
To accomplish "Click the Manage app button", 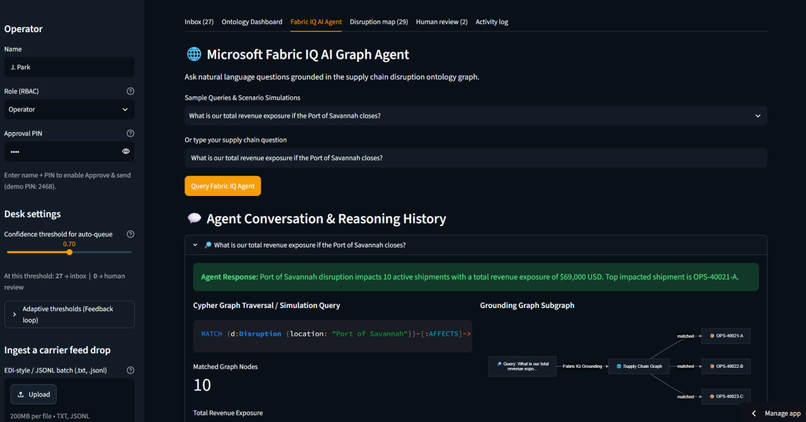I will pos(782,413).
